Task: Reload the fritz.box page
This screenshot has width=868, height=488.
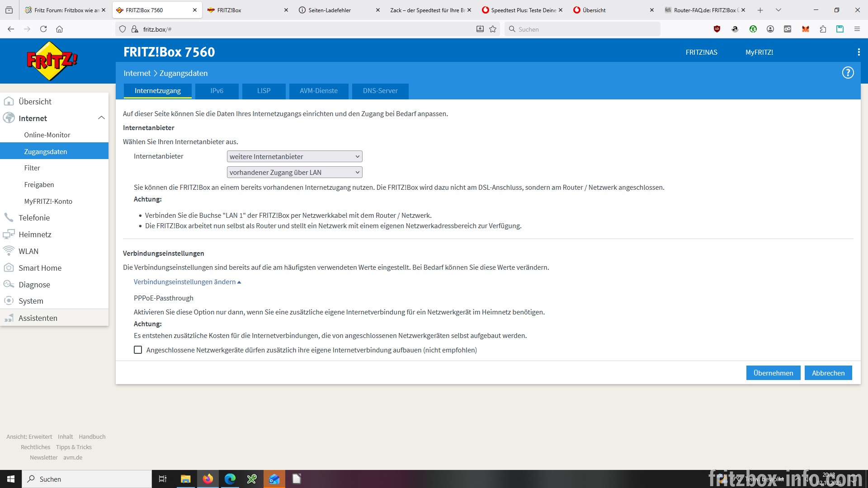Action: 43,29
